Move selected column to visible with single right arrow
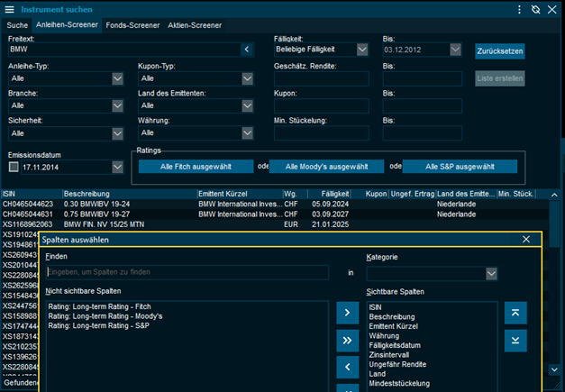This screenshot has height=392, width=565. 347,312
